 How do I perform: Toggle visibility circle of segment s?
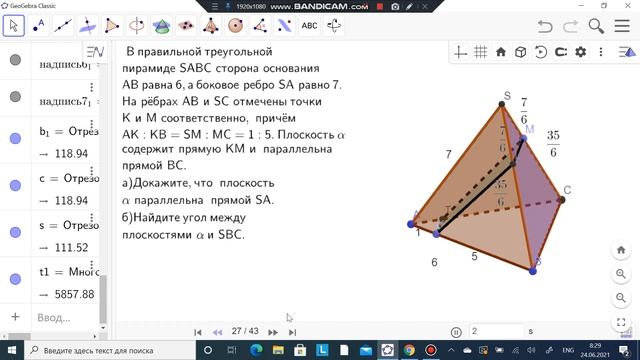pos(16,232)
